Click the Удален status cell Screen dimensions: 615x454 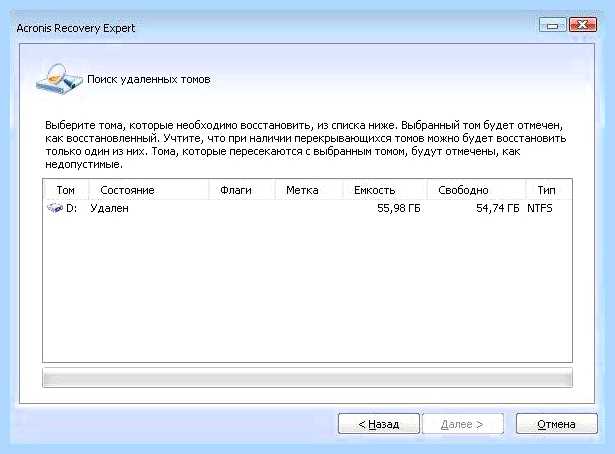[x=109, y=208]
